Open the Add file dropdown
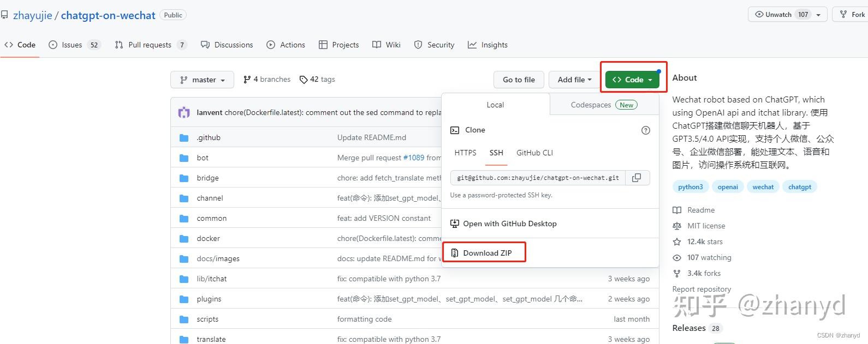The width and height of the screenshot is (868, 344). [x=574, y=80]
